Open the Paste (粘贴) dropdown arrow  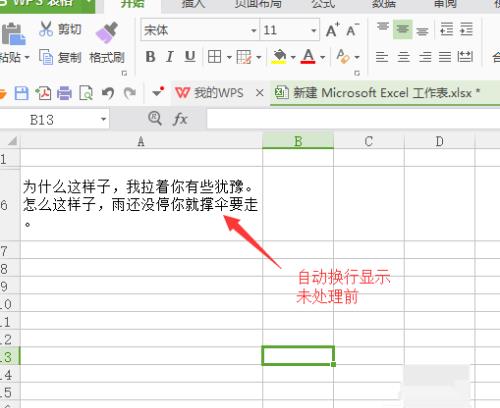(x=27, y=57)
